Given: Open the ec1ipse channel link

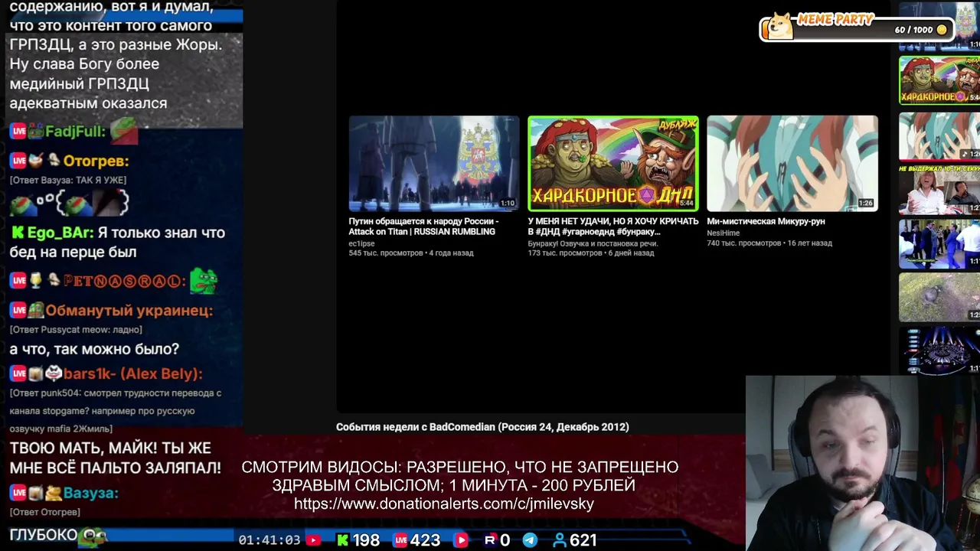Looking at the screenshot, I should [x=362, y=243].
